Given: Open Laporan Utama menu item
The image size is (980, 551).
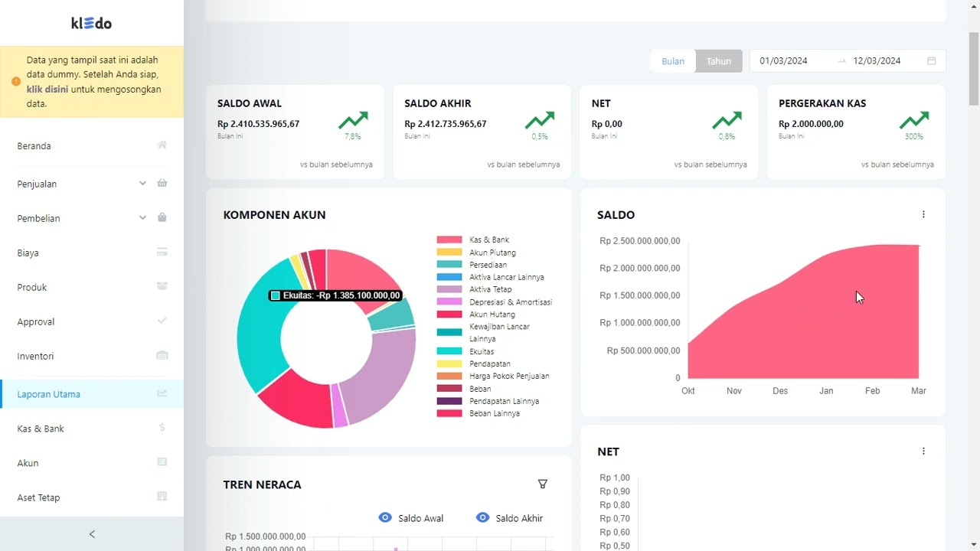Looking at the screenshot, I should click(92, 394).
